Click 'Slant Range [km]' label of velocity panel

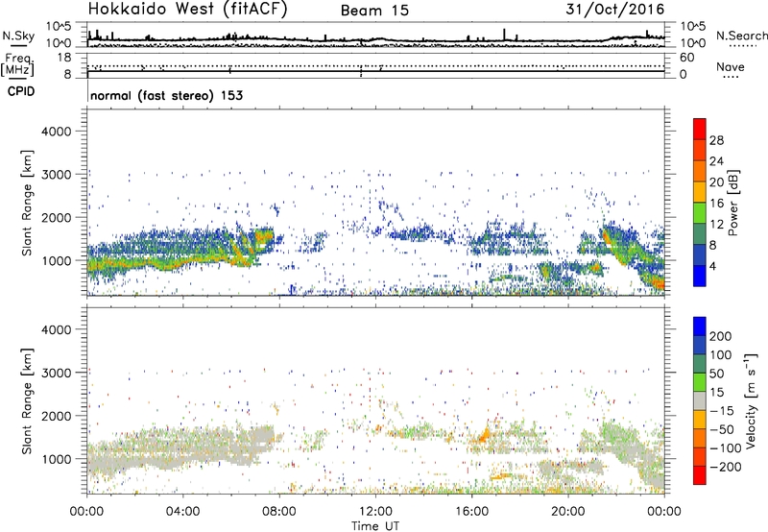click(27, 400)
